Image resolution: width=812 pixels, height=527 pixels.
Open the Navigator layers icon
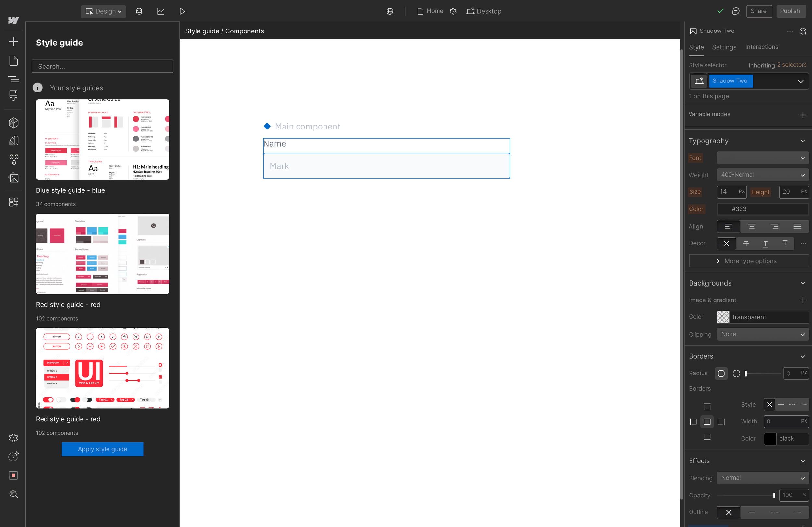(13, 79)
